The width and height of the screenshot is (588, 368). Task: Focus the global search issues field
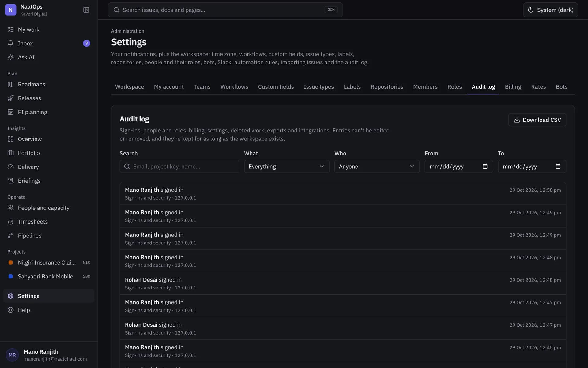pyautogui.click(x=225, y=10)
